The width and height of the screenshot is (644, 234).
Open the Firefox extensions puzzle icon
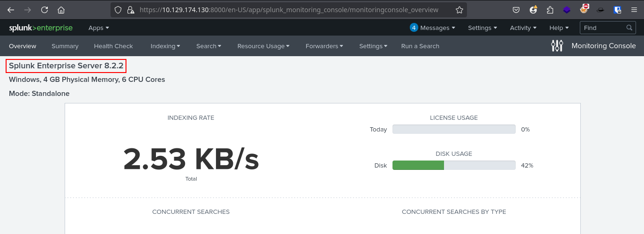pos(550,9)
